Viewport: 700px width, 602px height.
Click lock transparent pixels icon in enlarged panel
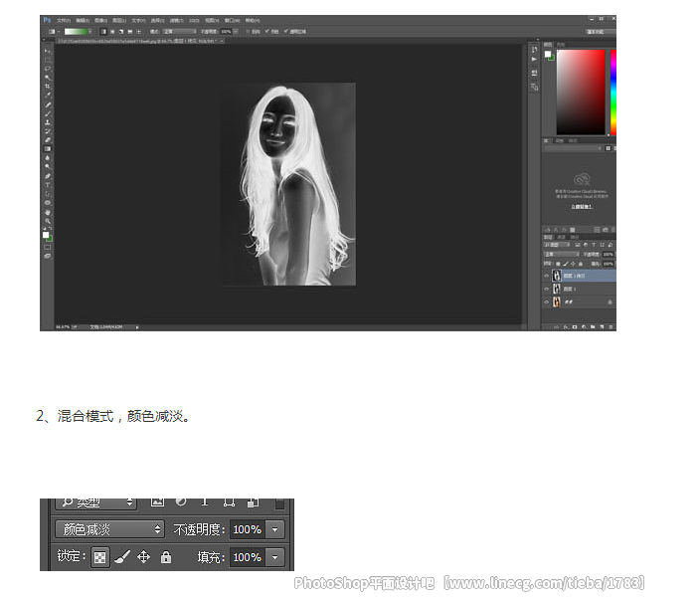pyautogui.click(x=100, y=557)
